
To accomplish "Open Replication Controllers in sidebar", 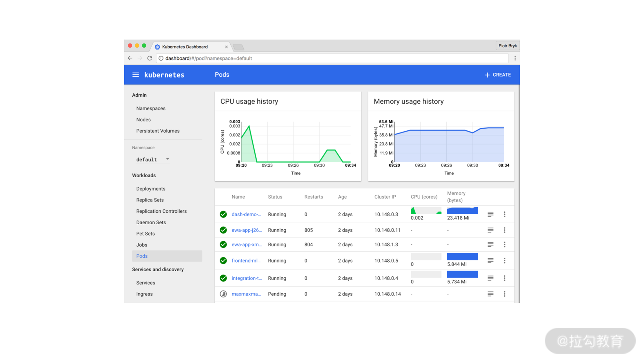I will pyautogui.click(x=161, y=211).
